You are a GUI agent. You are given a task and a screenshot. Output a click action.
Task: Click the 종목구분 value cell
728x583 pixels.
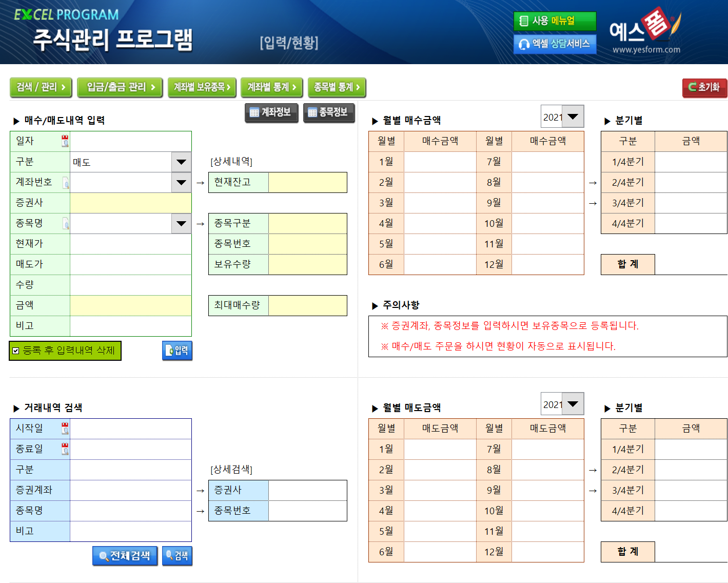point(307,223)
